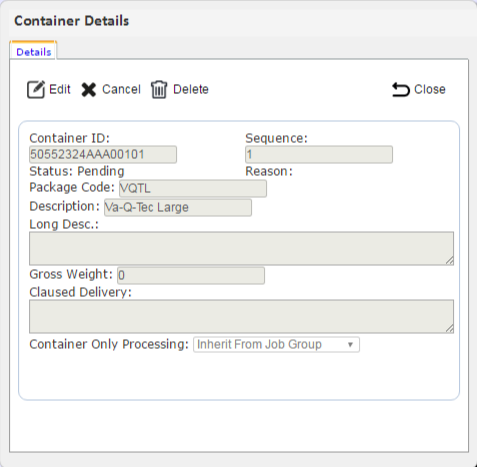Click the Cancel X icon
The width and height of the screenshot is (477, 467).
coord(89,90)
